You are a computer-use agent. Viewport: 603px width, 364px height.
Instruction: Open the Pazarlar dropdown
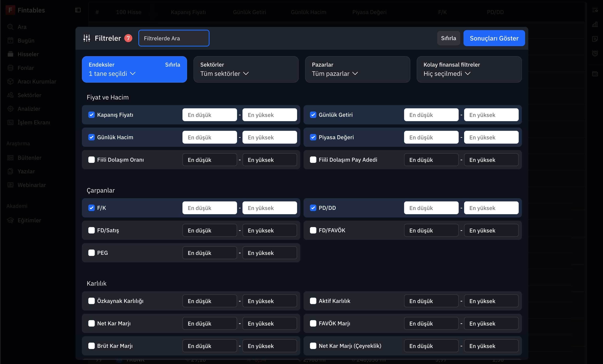357,69
